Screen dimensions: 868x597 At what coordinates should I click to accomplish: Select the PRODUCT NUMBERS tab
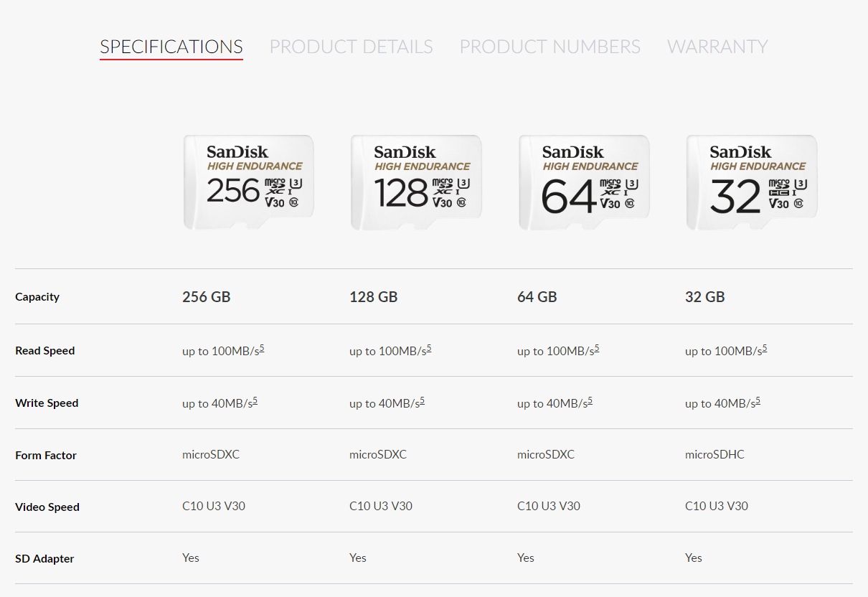[549, 46]
